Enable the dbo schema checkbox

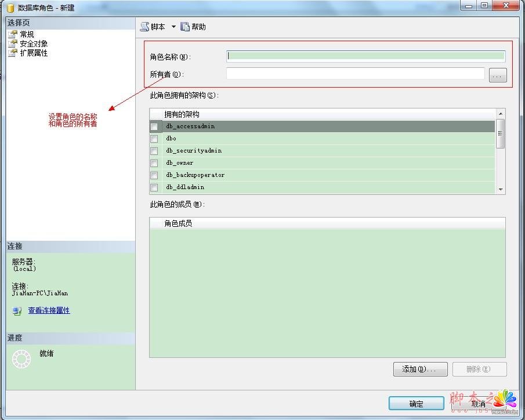(x=154, y=139)
